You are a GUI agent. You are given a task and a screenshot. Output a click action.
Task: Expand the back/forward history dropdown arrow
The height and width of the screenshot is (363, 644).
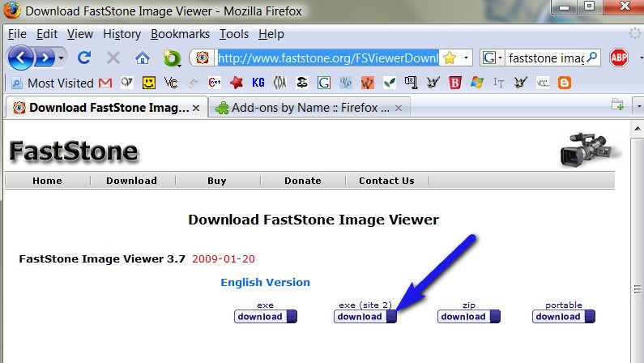pyautogui.click(x=62, y=58)
